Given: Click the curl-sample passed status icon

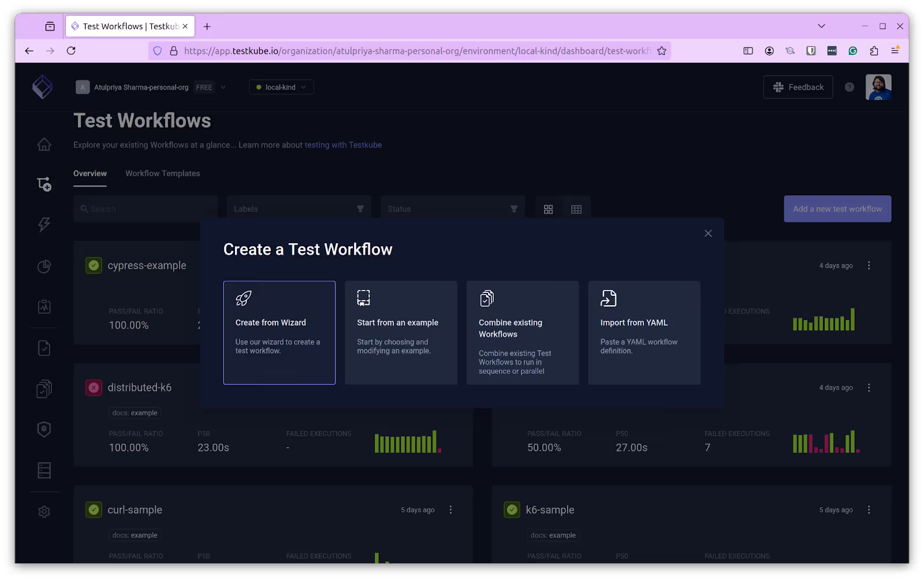Looking at the screenshot, I should [x=94, y=510].
